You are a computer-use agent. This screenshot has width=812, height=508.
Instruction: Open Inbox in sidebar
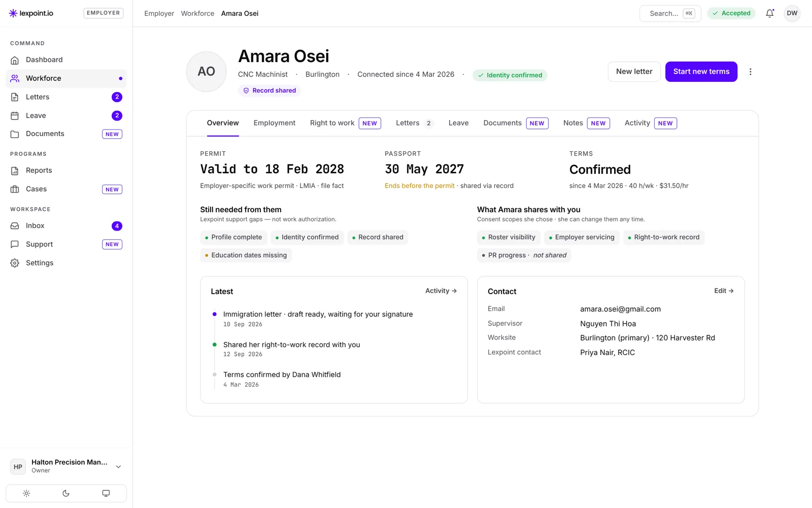point(66,226)
